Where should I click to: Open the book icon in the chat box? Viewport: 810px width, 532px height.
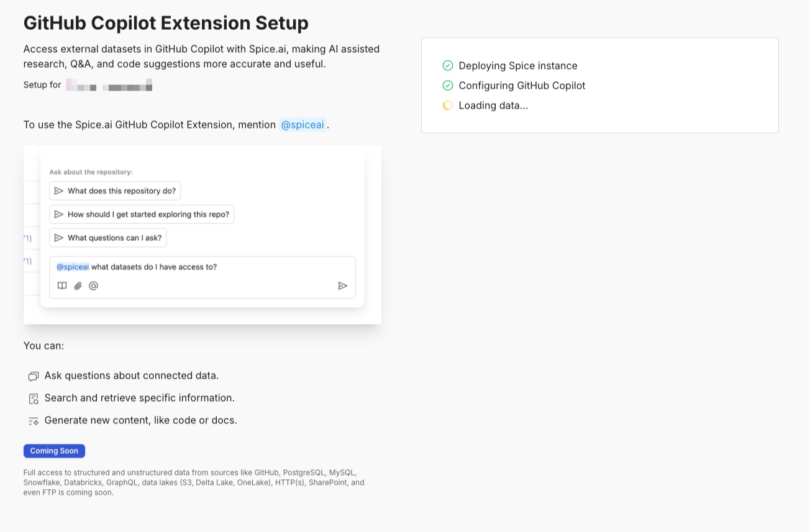(62, 286)
